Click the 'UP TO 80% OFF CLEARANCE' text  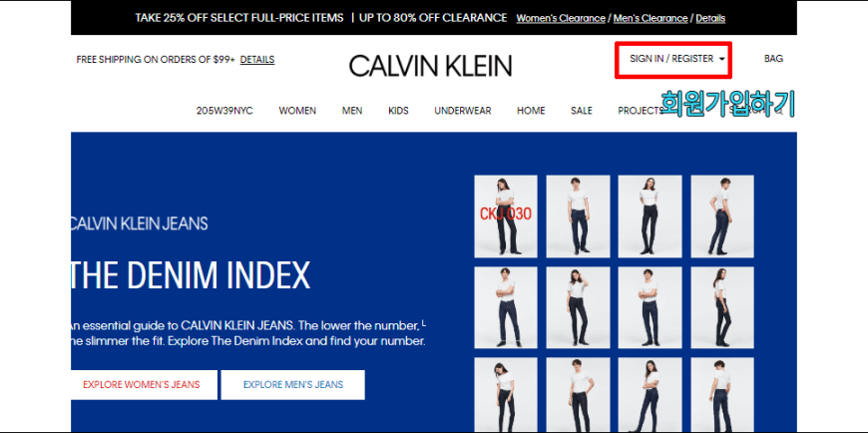click(433, 18)
